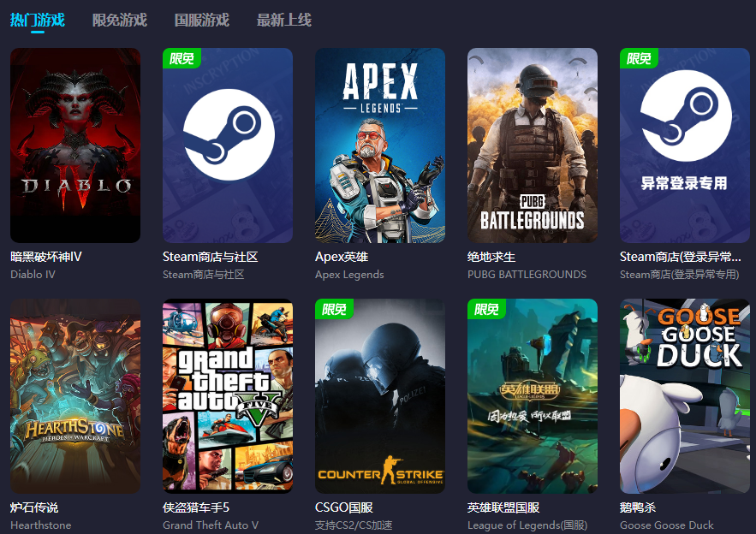Click the subtitle text Hearthstone
756x534 pixels.
[40, 525]
